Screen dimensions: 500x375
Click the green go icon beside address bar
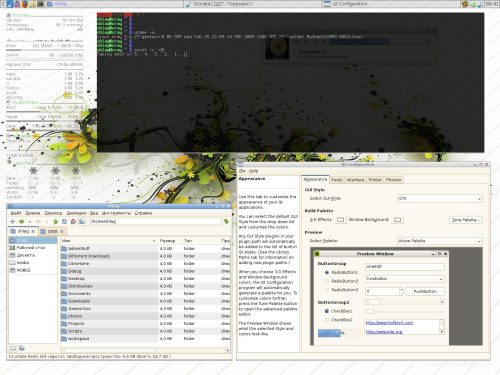point(226,221)
